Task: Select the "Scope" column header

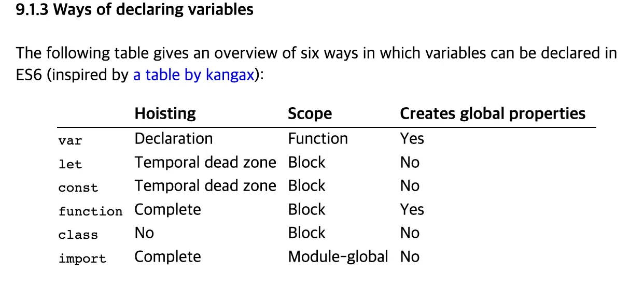Action: 310,114
